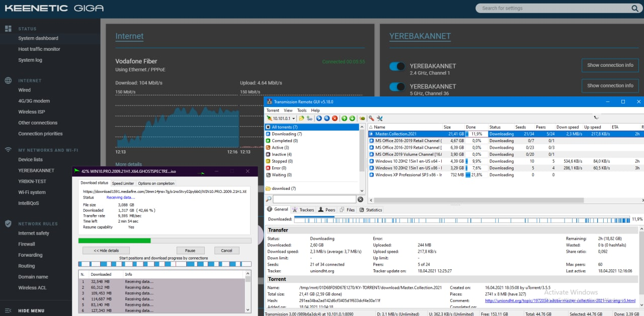Select Windows XP Professional SP3 torrent row
Image resolution: width=644 pixels, height=316 pixels.
[506, 175]
